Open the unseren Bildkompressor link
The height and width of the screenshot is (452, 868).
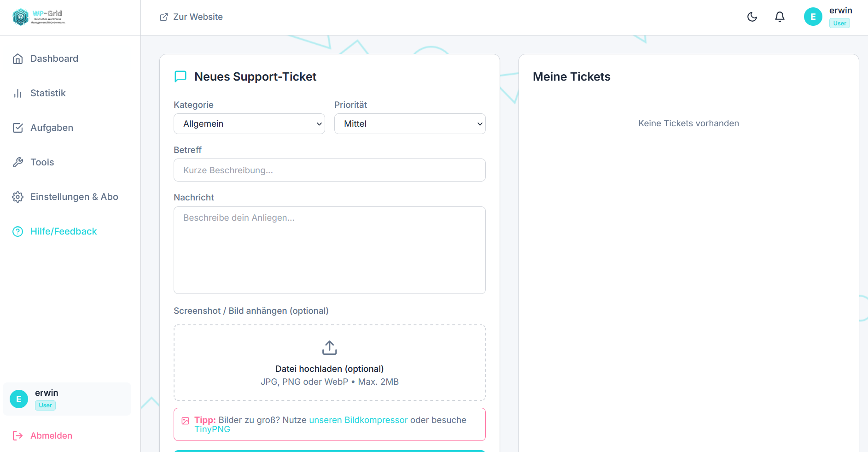coord(358,420)
